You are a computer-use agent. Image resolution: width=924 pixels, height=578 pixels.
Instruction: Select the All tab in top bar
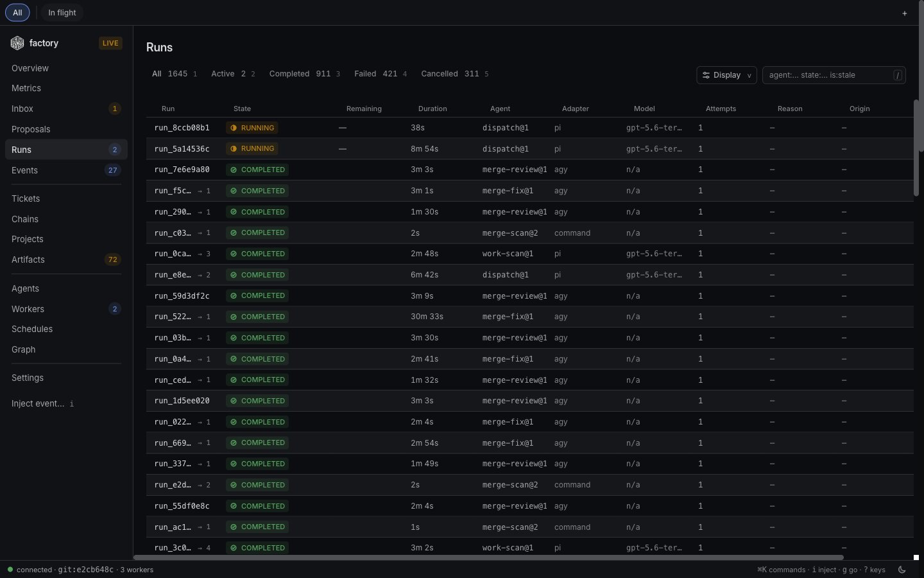point(17,12)
